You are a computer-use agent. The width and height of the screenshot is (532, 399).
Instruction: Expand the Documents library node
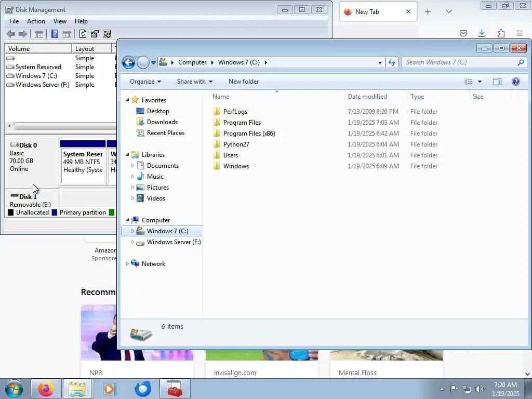click(132, 166)
